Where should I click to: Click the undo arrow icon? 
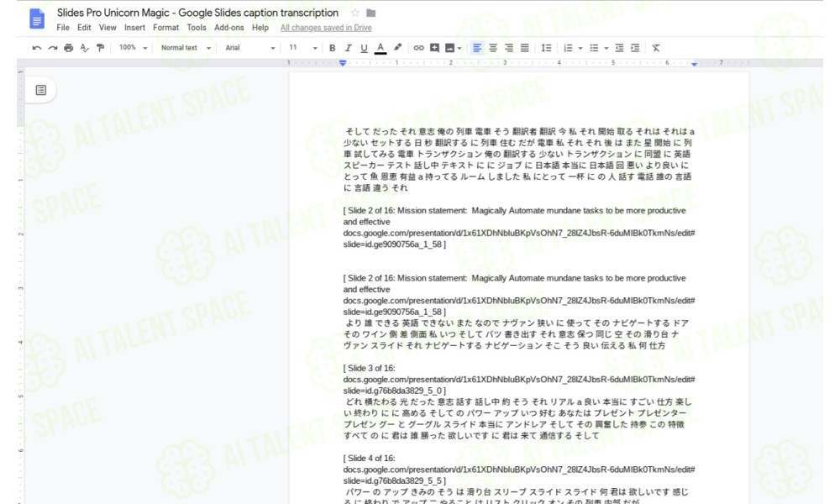pos(36,48)
